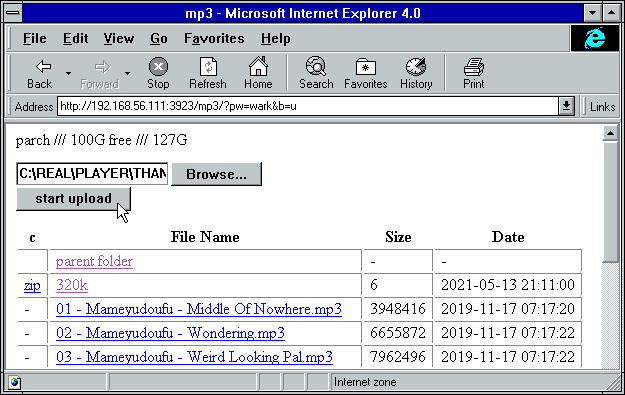Viewport: 625px width, 395px height.
Task: Open 01 - Mameyudoufu - Middle Of Nowhere.mp3
Action: 199,309
